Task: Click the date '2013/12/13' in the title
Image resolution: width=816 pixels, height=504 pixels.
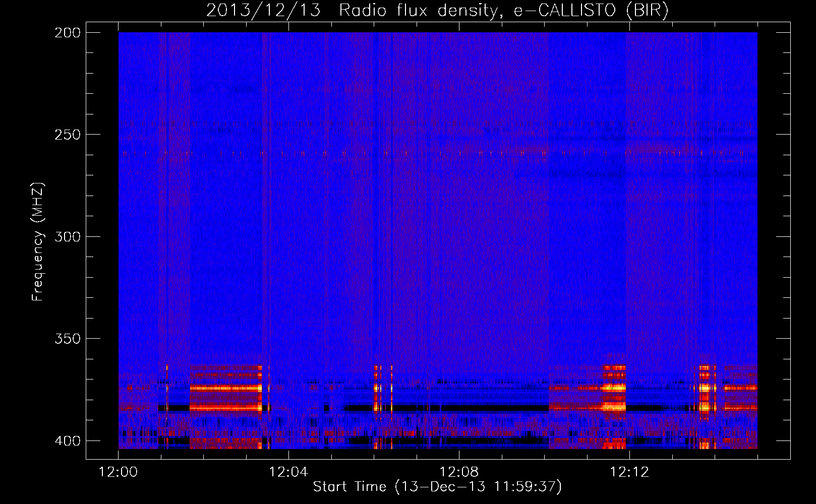Action: tap(263, 10)
